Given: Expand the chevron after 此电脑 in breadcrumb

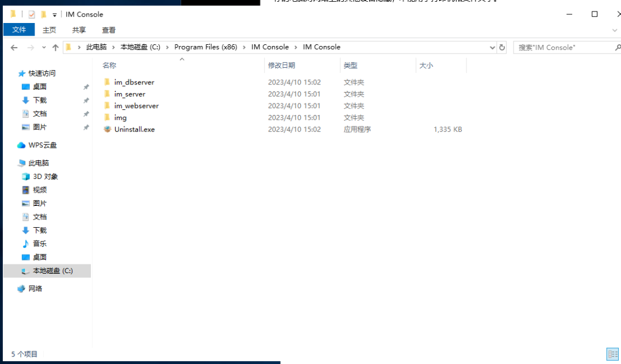Looking at the screenshot, I should pyautogui.click(x=113, y=47).
